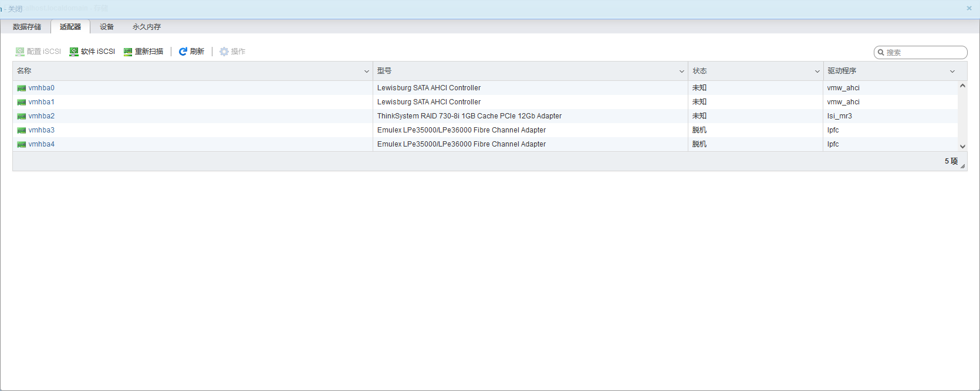Click the Configure iSCSI icon
The width and height of the screenshot is (980, 391).
[x=20, y=52]
